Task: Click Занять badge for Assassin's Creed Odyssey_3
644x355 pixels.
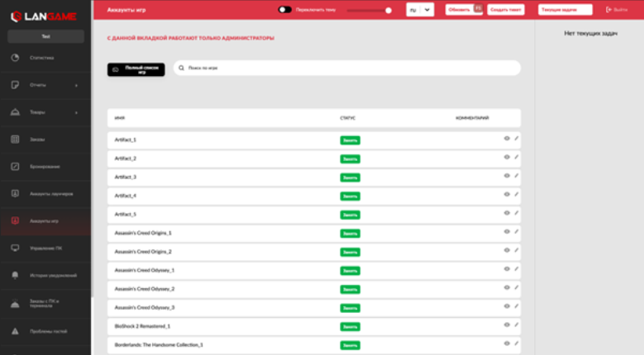Action: (350, 308)
